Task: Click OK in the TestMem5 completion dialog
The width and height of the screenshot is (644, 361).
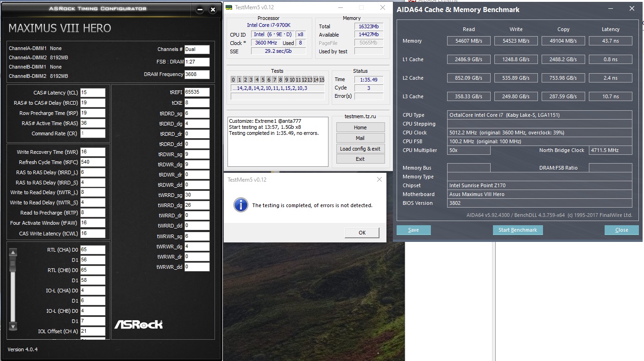Action: 362,233
